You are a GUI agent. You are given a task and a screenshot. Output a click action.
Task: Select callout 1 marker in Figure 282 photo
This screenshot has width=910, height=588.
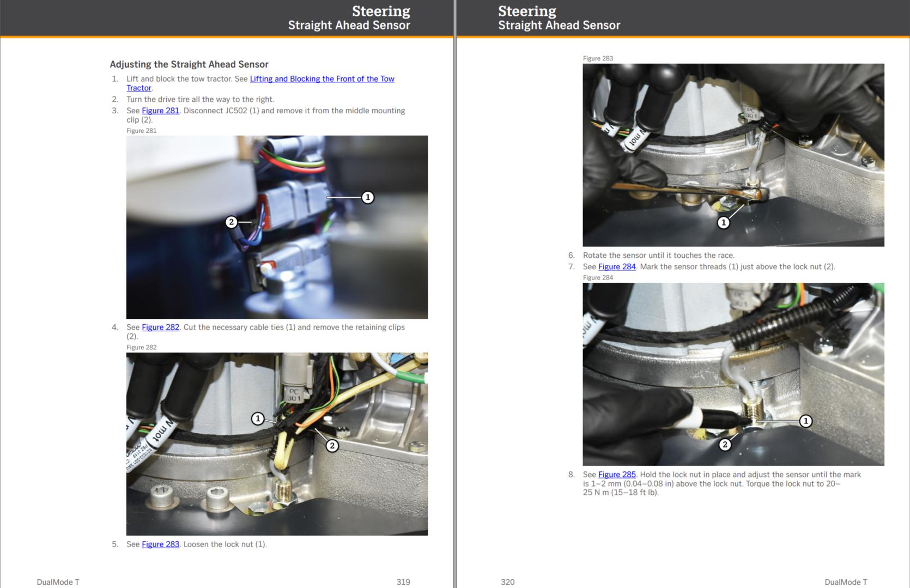coord(258,419)
